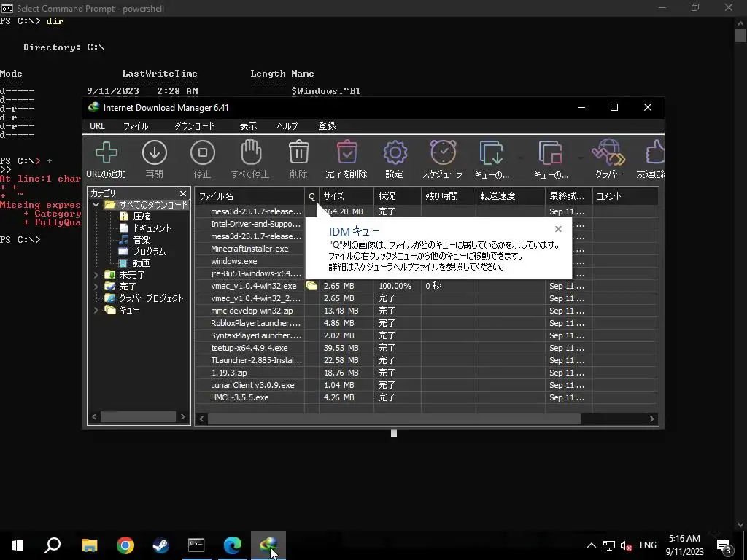Open the 登録 (Registration) menu
Screen dimensions: 747x560
pos(328,125)
